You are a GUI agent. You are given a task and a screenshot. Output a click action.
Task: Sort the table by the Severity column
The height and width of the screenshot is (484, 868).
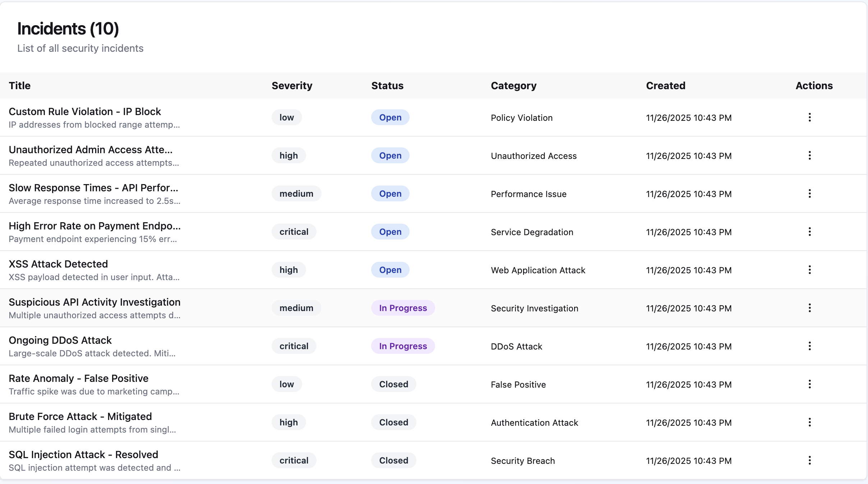292,86
